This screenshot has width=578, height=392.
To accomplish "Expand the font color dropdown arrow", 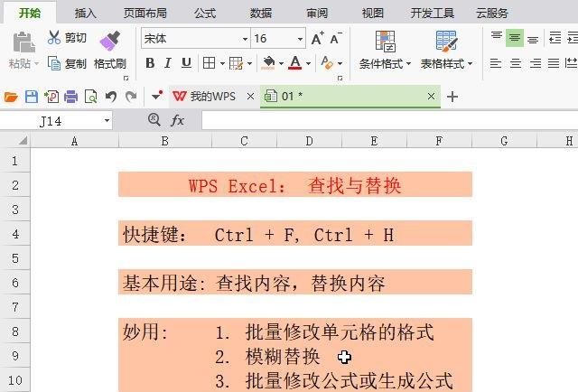I will tap(308, 64).
